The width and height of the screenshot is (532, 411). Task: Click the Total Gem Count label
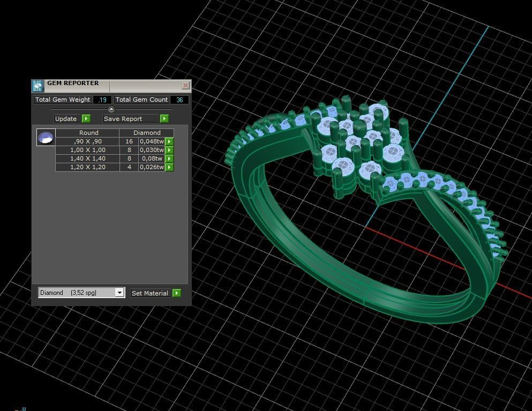[141, 100]
